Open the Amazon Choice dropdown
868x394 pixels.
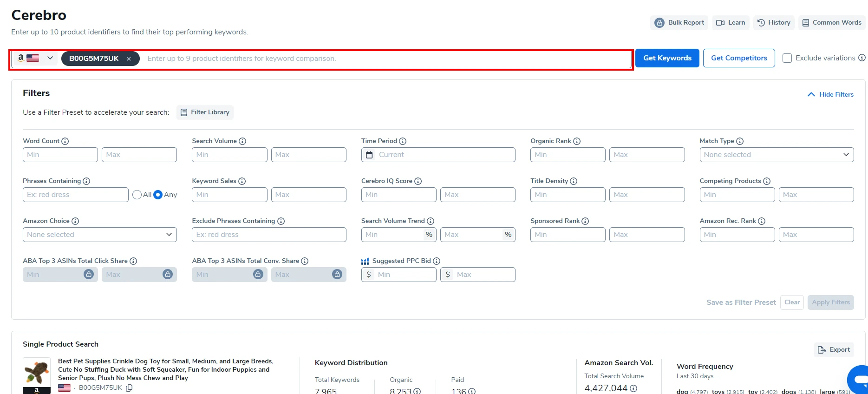tap(100, 235)
